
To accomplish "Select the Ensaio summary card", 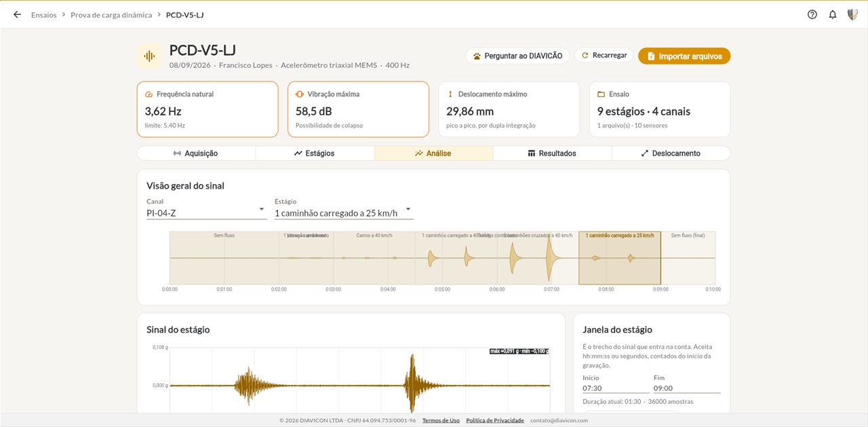I will click(x=660, y=109).
